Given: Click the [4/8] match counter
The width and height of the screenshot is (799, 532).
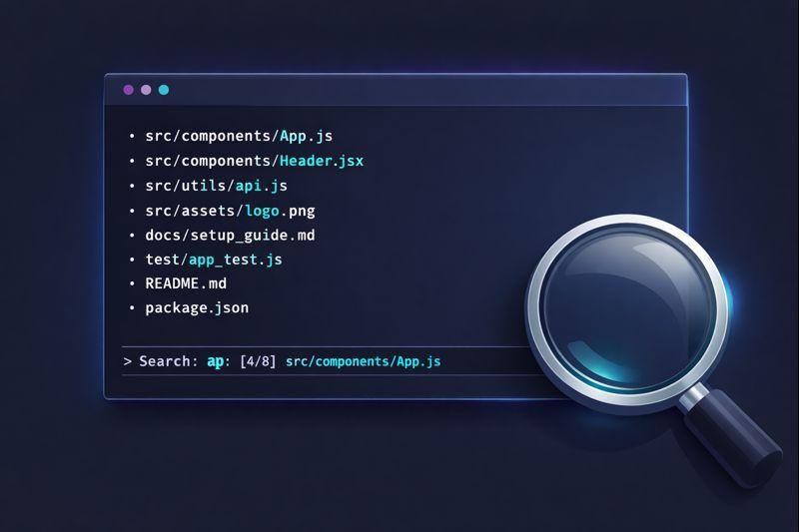Looking at the screenshot, I should click(x=258, y=361).
